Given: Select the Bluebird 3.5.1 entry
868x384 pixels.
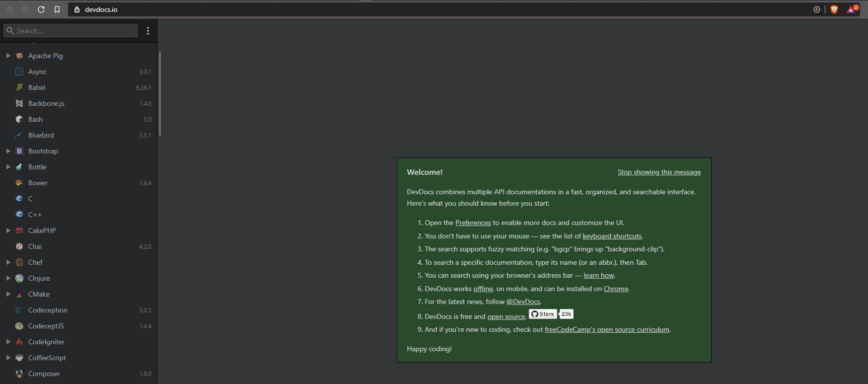Looking at the screenshot, I should pos(78,135).
